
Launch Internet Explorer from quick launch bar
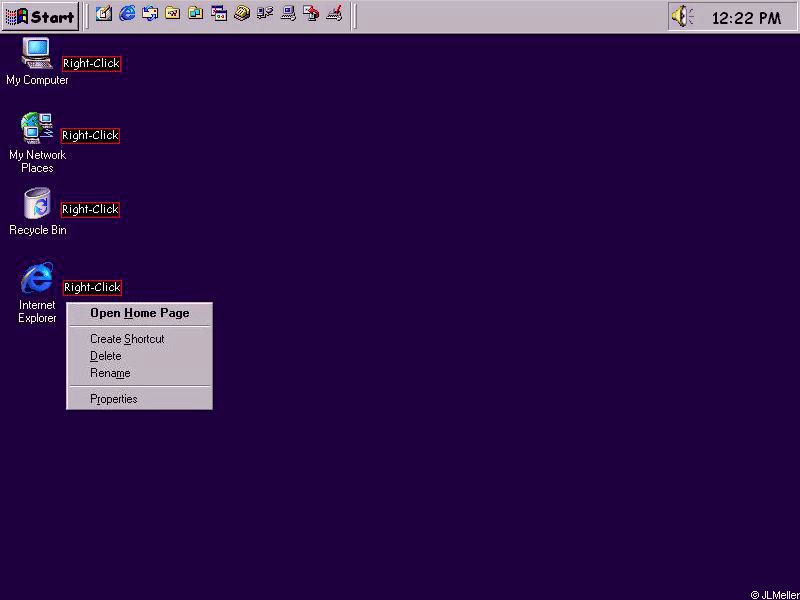[127, 14]
